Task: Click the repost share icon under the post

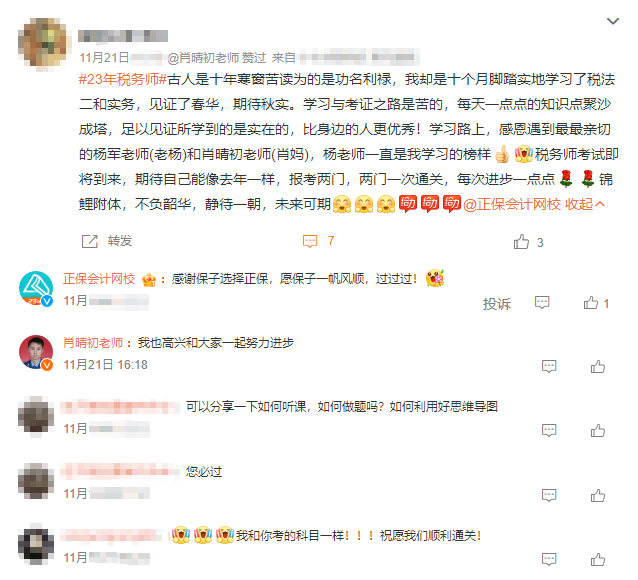Action: click(90, 241)
